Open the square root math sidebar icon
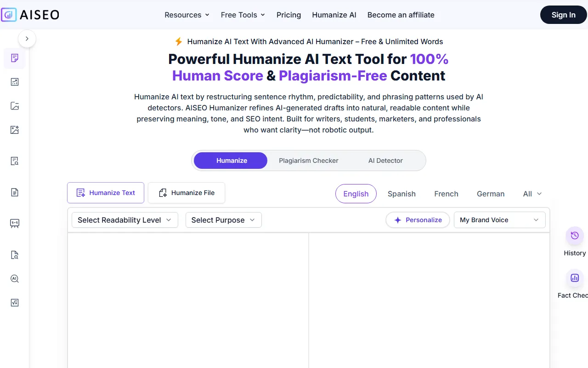This screenshot has width=588, height=368. [15, 303]
